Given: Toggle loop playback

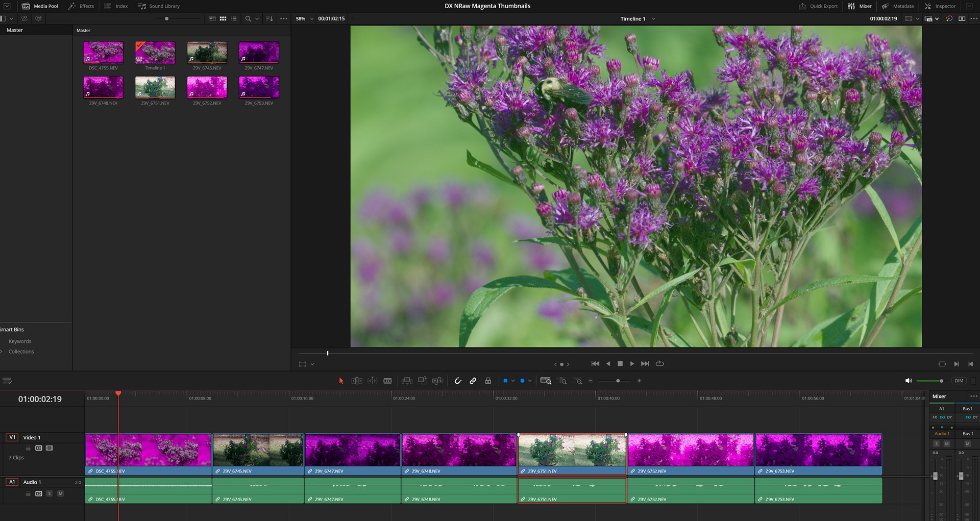Looking at the screenshot, I should pyautogui.click(x=659, y=363).
